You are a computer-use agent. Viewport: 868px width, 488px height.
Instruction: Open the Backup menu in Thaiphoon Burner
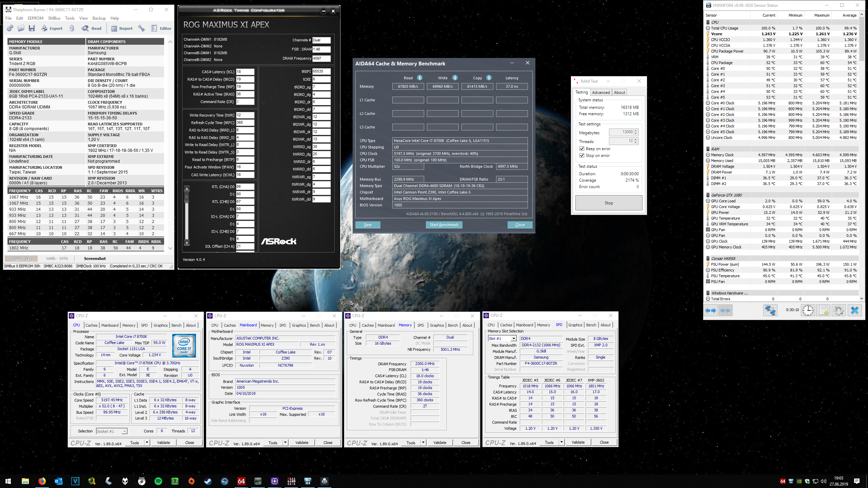[99, 18]
